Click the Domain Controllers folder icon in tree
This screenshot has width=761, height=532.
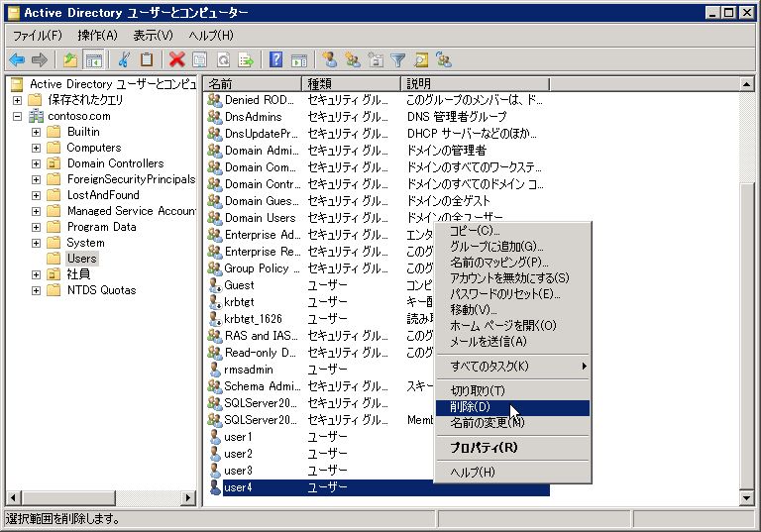(x=54, y=163)
